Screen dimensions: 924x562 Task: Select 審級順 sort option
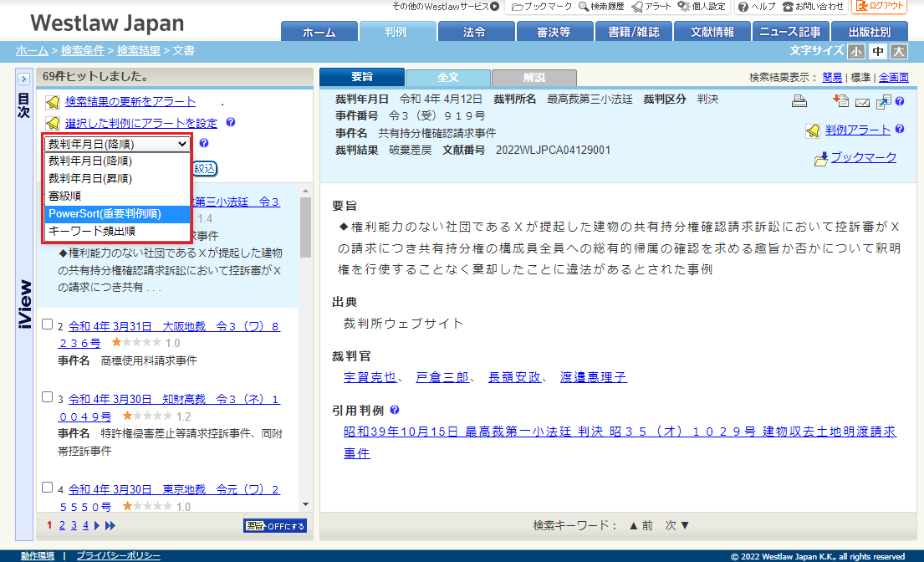pyautogui.click(x=118, y=197)
